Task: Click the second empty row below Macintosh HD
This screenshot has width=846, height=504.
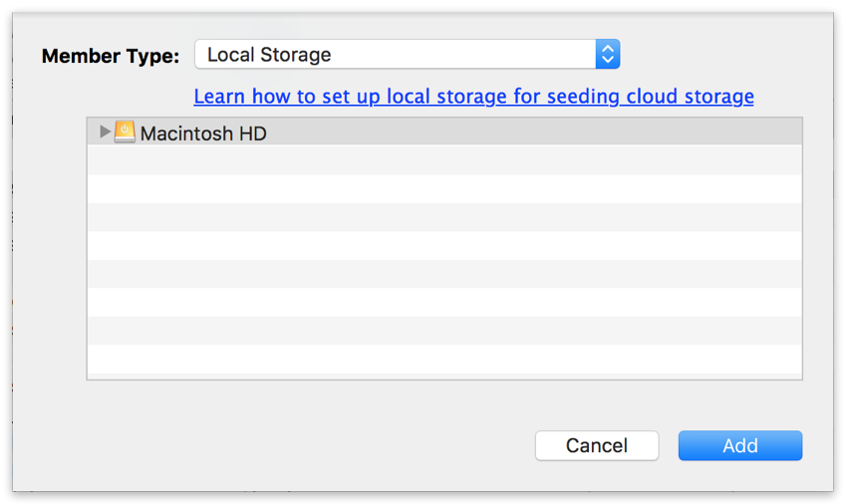Action: pos(444,189)
